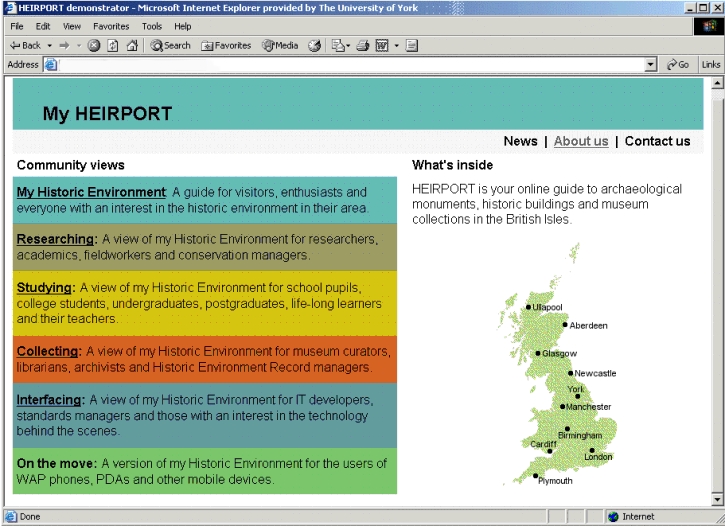The width and height of the screenshot is (725, 526).
Task: Open the Contact us link
Action: pyautogui.click(x=657, y=141)
